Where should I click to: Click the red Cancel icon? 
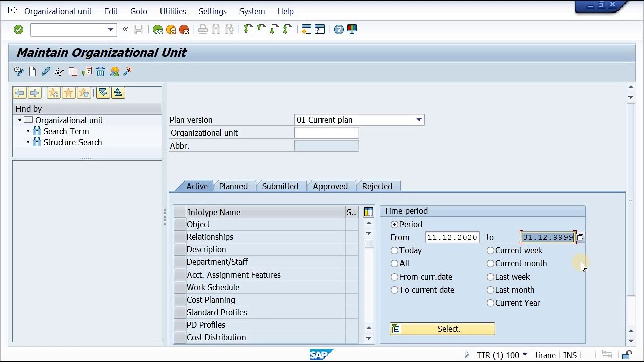[x=184, y=30]
